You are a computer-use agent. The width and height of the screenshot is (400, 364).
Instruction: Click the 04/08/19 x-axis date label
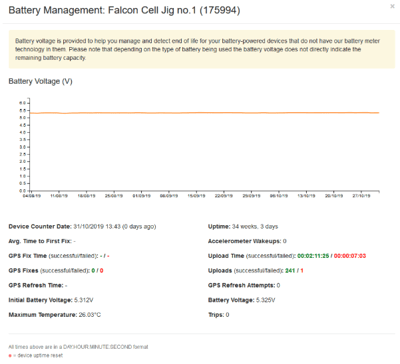[x=32, y=196]
